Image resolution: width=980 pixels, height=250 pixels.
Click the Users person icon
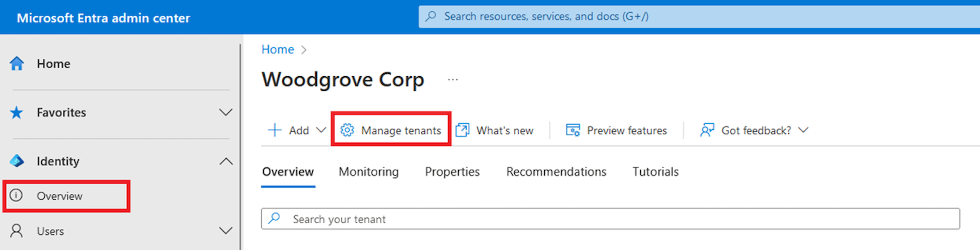click(17, 230)
